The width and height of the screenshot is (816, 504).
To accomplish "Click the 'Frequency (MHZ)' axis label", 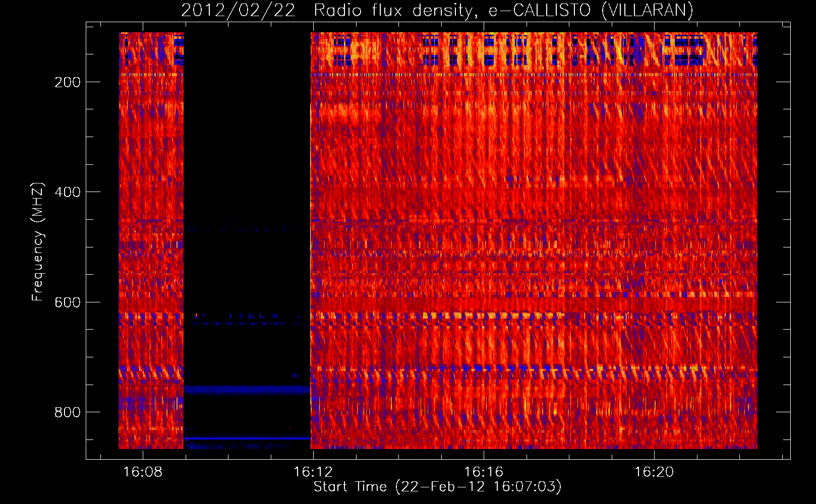I will pos(38,242).
